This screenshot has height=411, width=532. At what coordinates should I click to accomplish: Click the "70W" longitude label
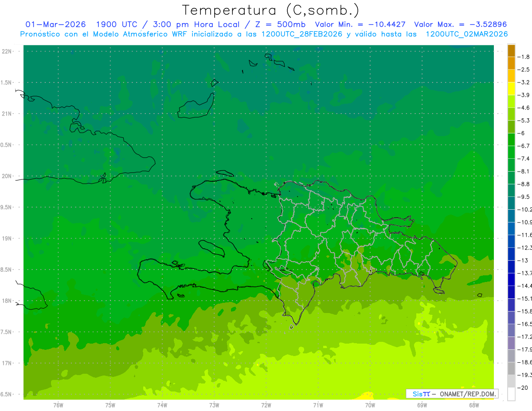pyautogui.click(x=370, y=405)
